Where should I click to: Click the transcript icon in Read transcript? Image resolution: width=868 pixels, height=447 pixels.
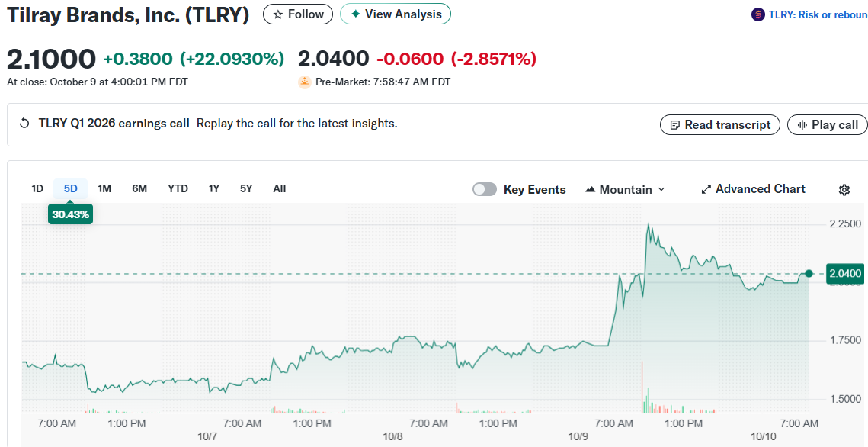point(674,125)
